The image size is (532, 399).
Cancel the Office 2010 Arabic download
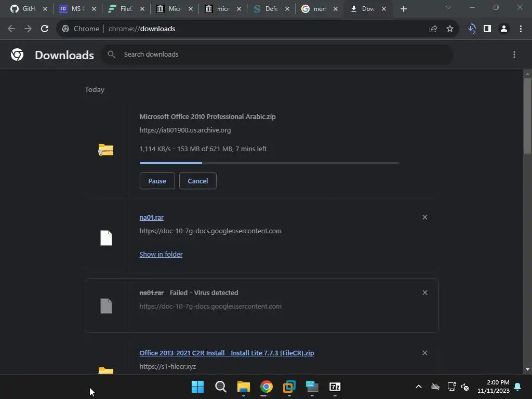[198, 181]
